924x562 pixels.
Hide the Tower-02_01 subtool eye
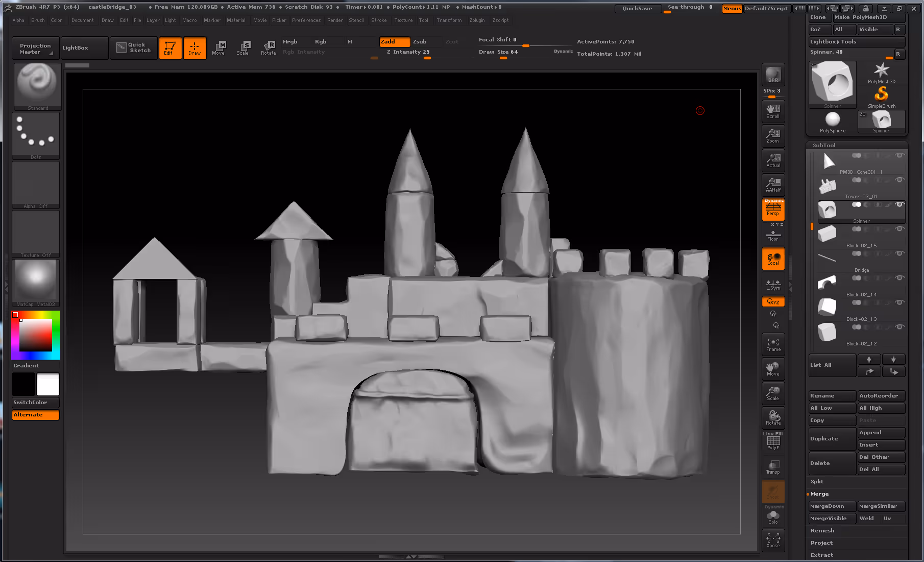pos(899,180)
